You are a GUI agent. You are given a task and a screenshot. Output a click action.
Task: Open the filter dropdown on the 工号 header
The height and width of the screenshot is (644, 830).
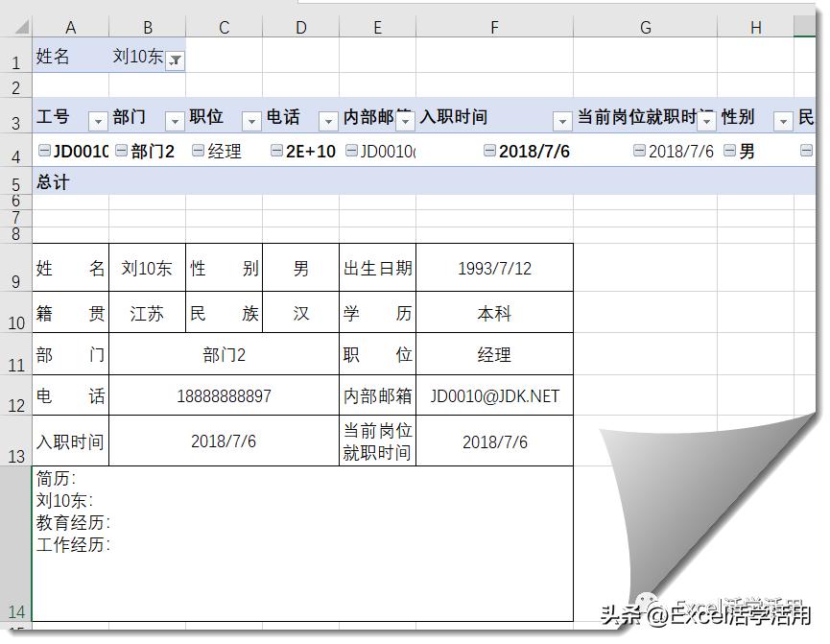pyautogui.click(x=98, y=121)
